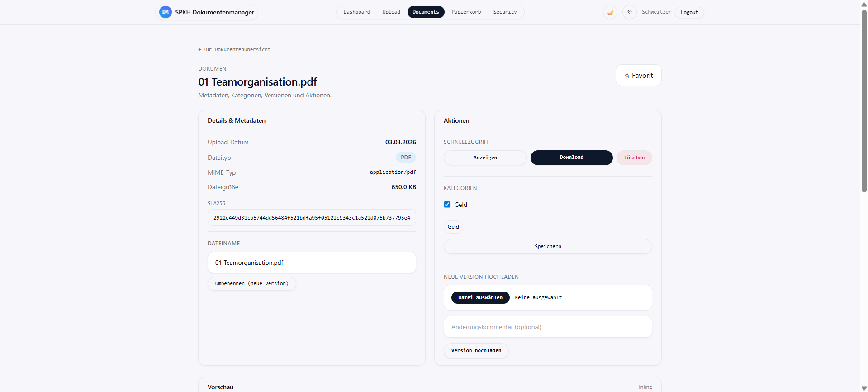
Task: Go back via Zur Dokumentenübersicht link
Action: tap(234, 49)
